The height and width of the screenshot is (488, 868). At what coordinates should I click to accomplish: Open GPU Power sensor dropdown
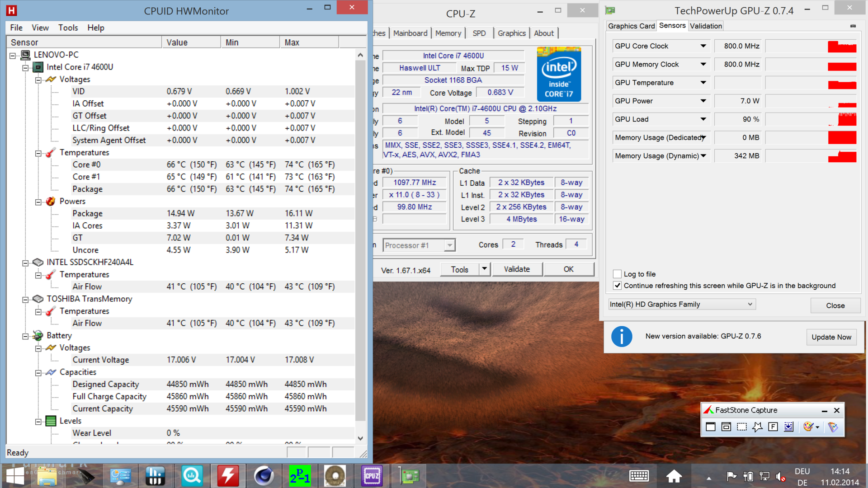pyautogui.click(x=703, y=101)
